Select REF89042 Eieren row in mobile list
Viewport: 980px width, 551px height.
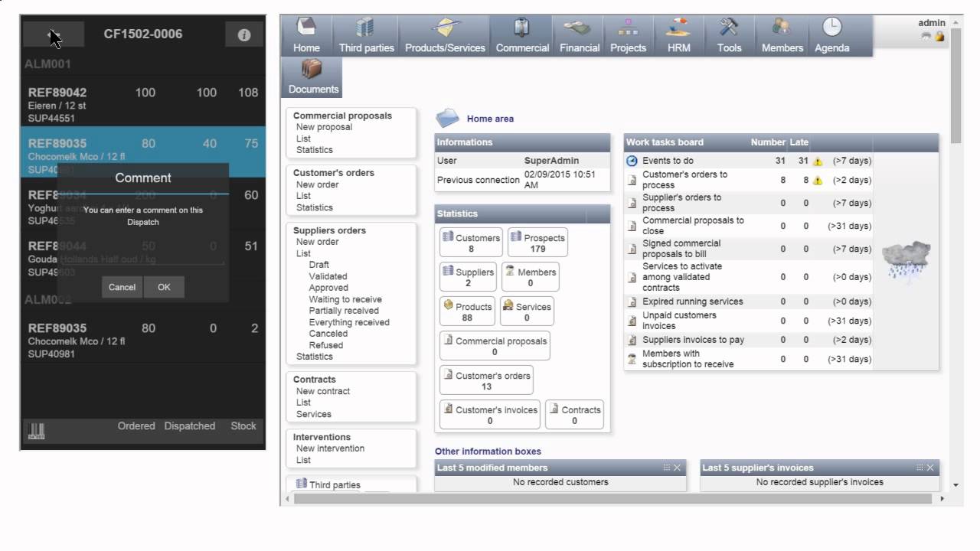143,105
